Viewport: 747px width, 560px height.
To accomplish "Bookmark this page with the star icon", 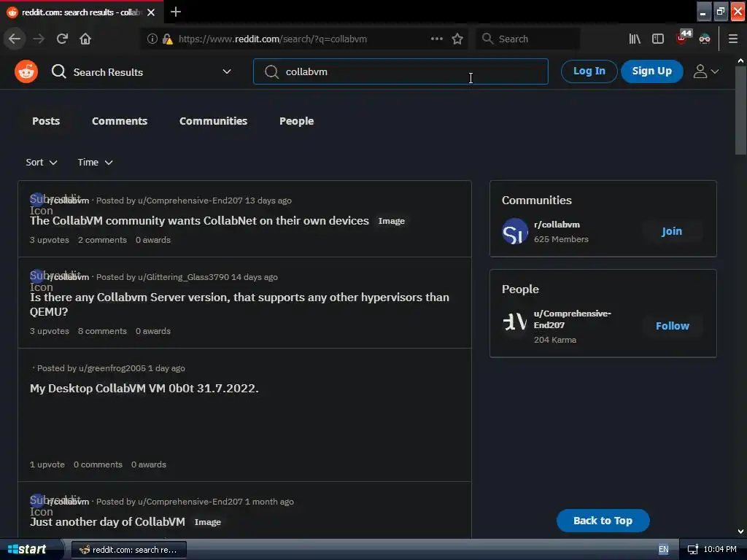I will (x=457, y=39).
